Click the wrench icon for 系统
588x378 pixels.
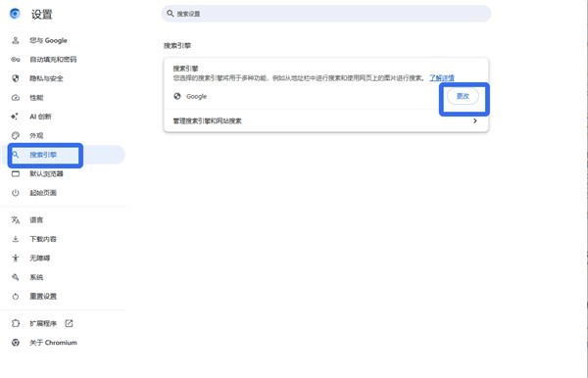point(16,277)
